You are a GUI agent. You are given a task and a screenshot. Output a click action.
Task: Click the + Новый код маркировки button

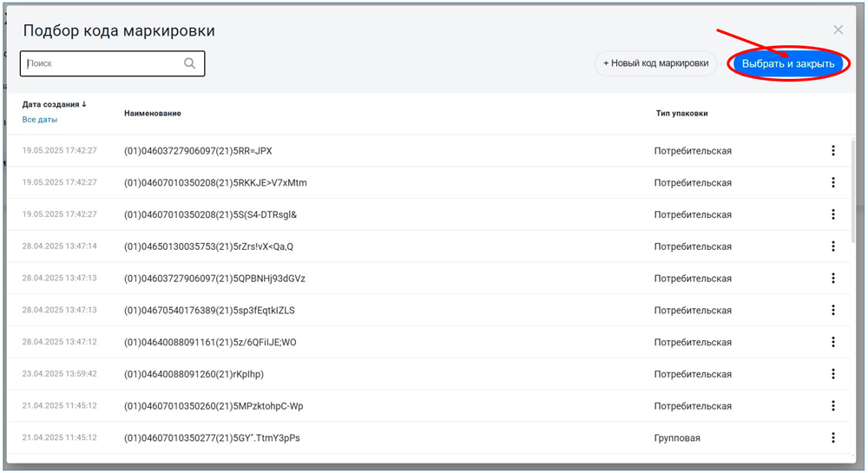[655, 63]
